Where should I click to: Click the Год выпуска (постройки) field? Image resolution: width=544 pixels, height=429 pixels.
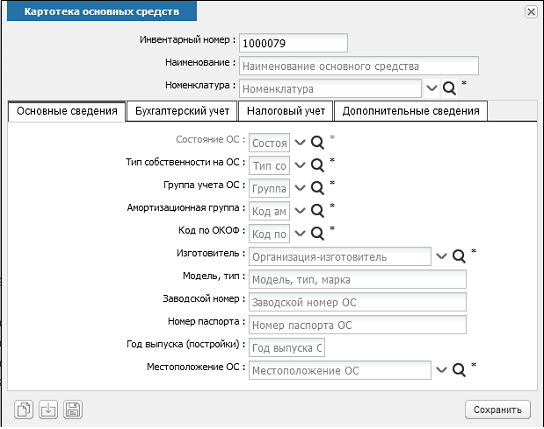(x=287, y=348)
